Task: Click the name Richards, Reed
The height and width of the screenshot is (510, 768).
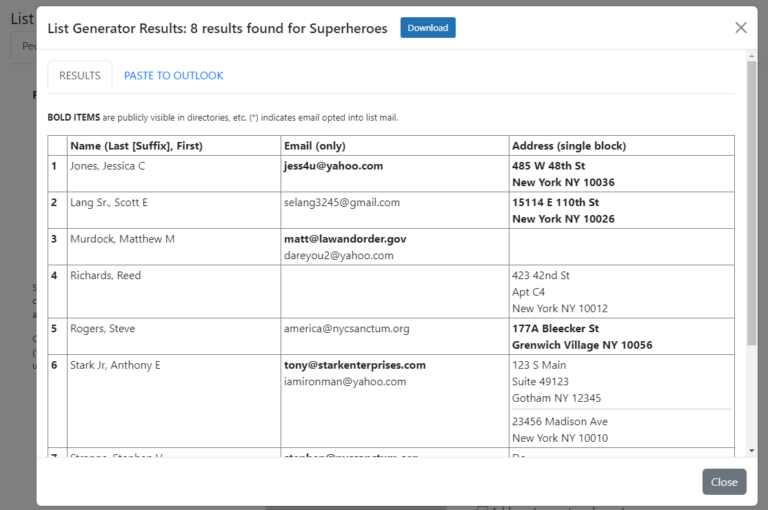Action: coord(105,275)
